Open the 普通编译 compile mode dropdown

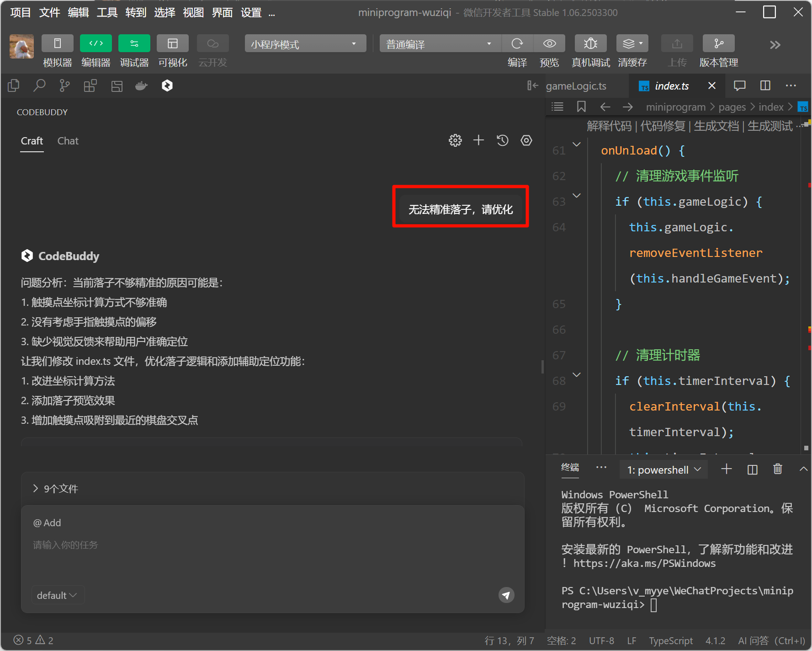click(x=440, y=44)
